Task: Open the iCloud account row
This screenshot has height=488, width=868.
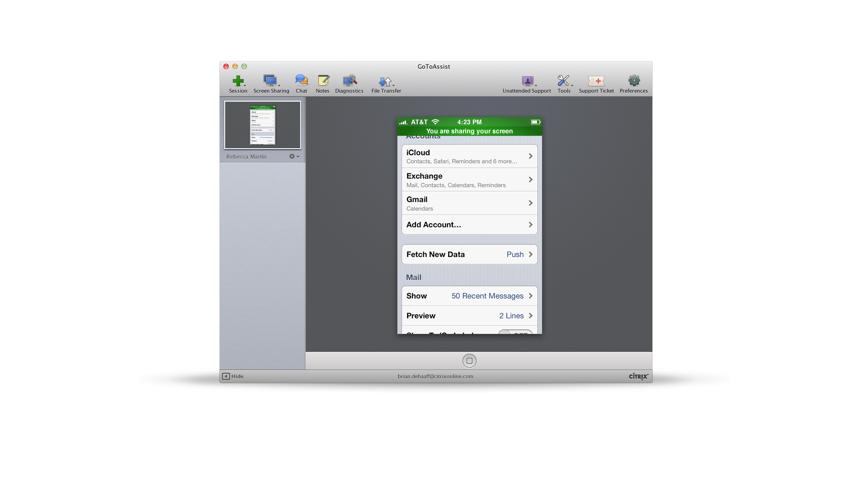Action: point(469,156)
